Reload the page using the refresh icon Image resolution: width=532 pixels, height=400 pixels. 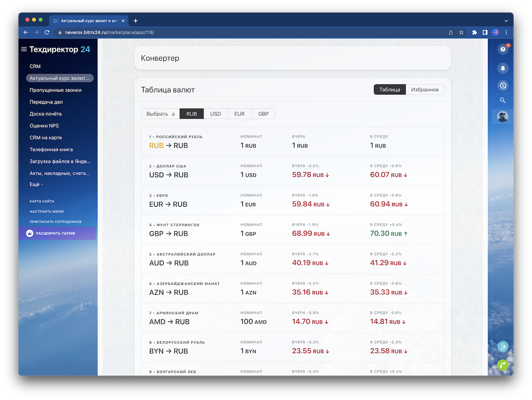point(47,32)
